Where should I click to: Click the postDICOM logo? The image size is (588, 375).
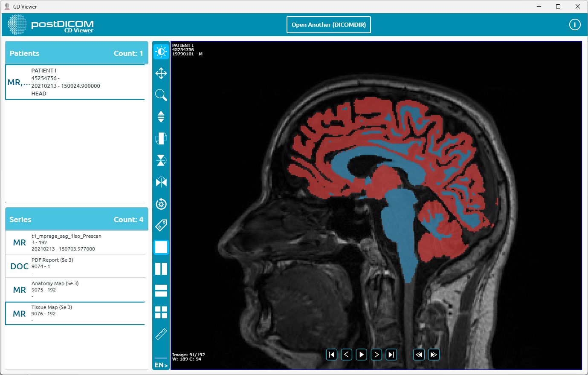[x=50, y=24]
